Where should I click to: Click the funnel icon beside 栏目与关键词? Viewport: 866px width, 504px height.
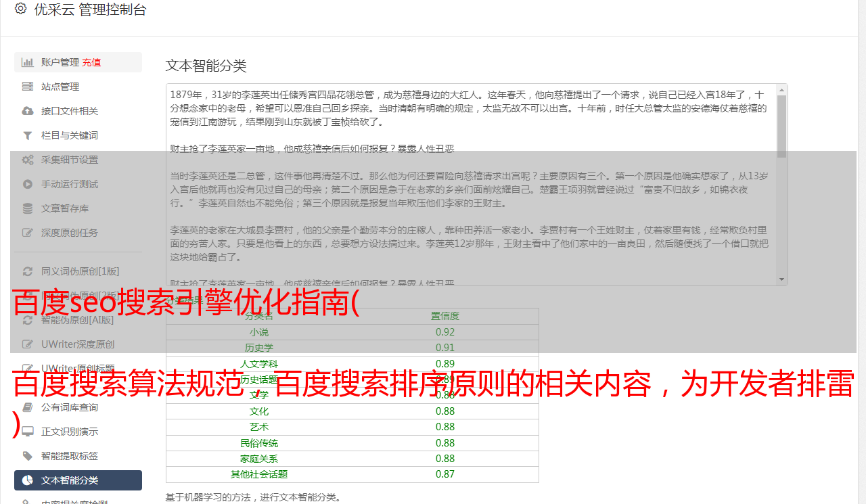click(x=28, y=135)
